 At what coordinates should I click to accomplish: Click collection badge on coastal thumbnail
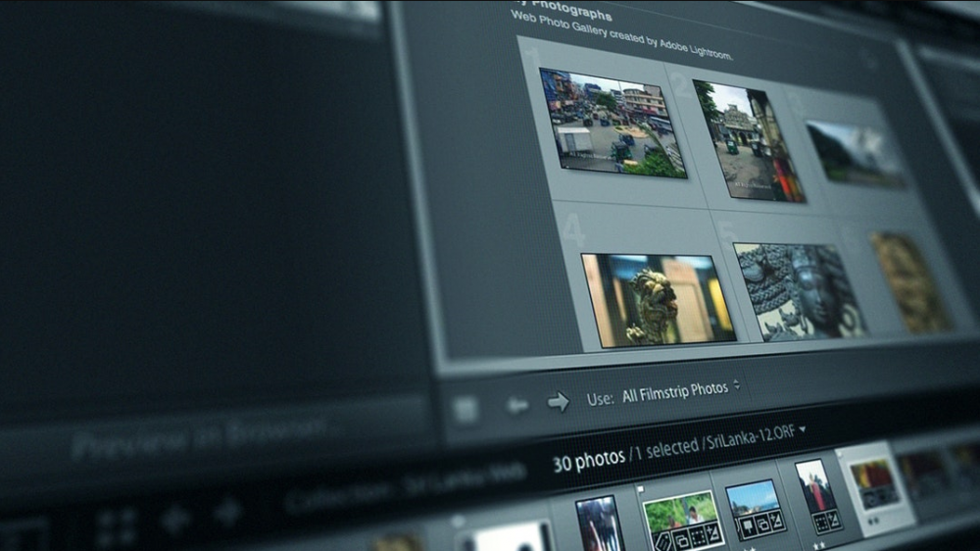(x=762, y=525)
